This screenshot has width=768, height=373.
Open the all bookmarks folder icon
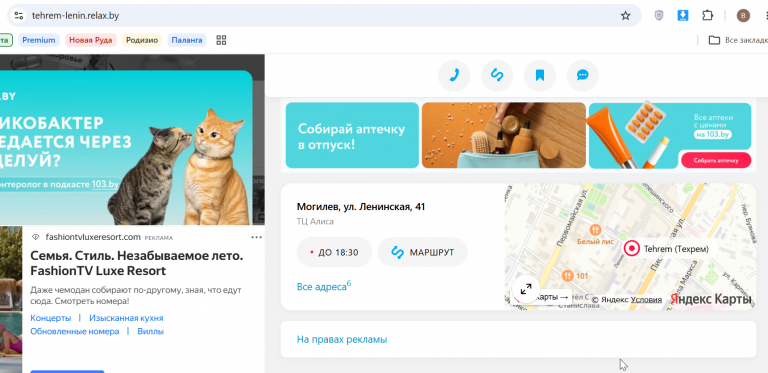point(715,40)
